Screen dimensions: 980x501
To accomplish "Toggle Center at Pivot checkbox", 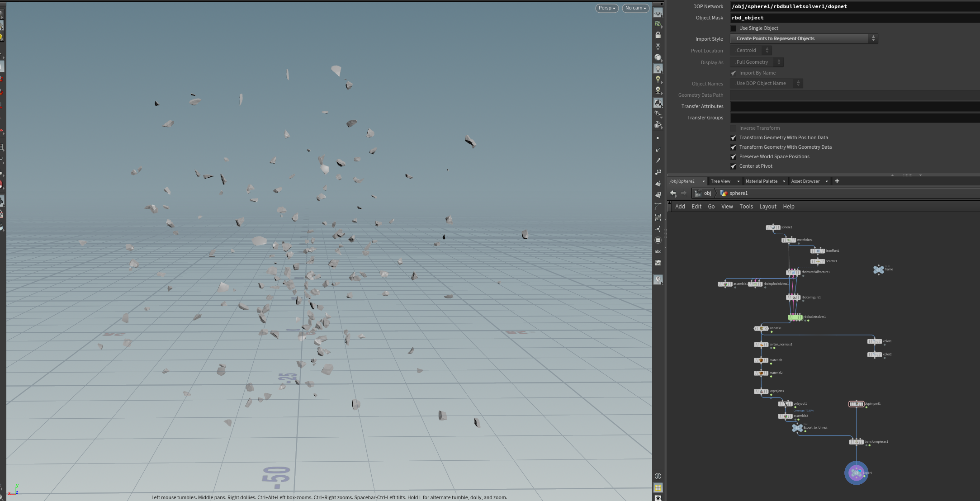I will coord(734,166).
